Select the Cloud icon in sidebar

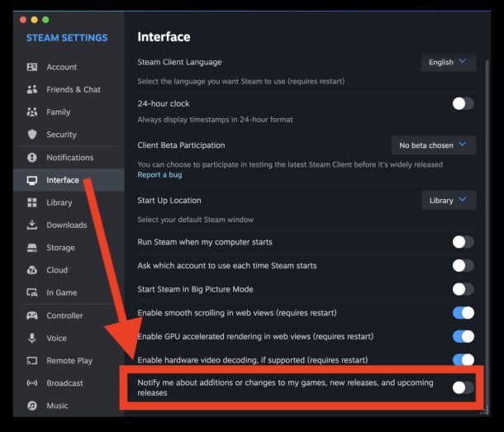32,270
